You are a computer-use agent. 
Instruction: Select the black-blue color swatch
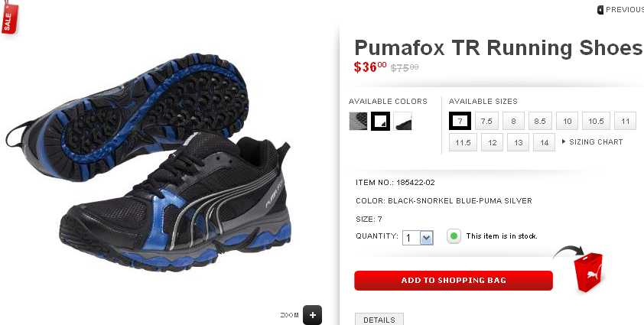click(x=380, y=122)
